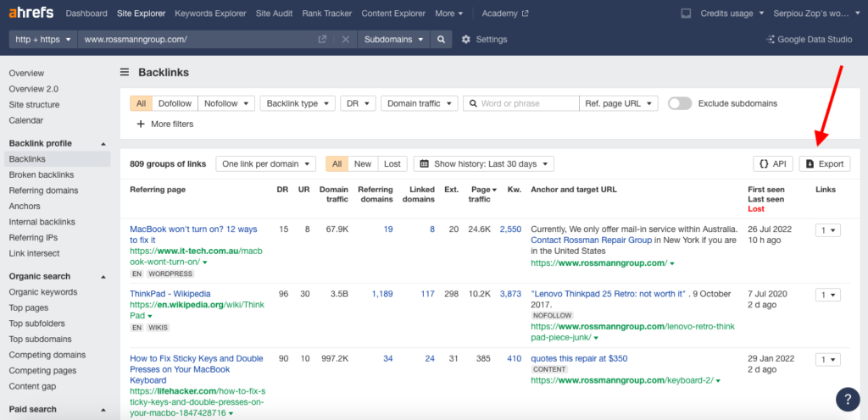Collapse the Organic search section
Screen dimensions: 868x420
click(103, 276)
